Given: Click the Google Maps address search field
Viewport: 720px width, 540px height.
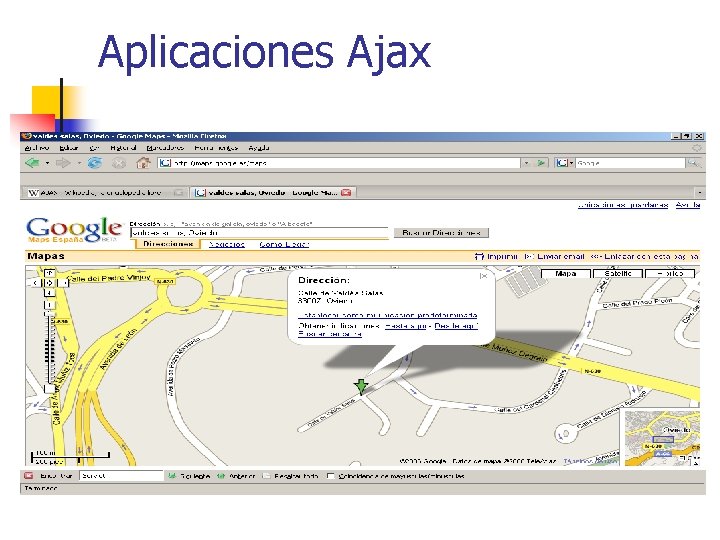Looking at the screenshot, I should point(259,233).
